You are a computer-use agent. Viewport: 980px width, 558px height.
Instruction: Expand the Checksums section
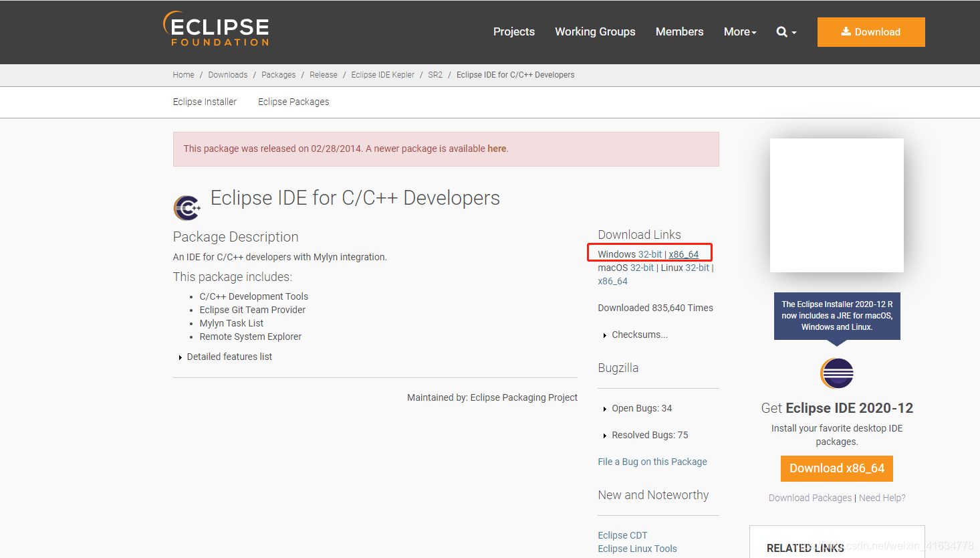click(636, 335)
